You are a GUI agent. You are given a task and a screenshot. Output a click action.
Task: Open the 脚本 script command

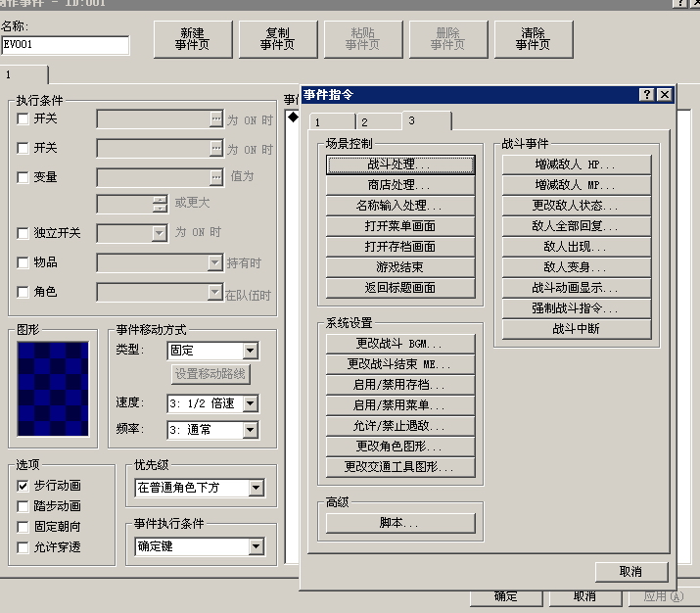point(400,523)
